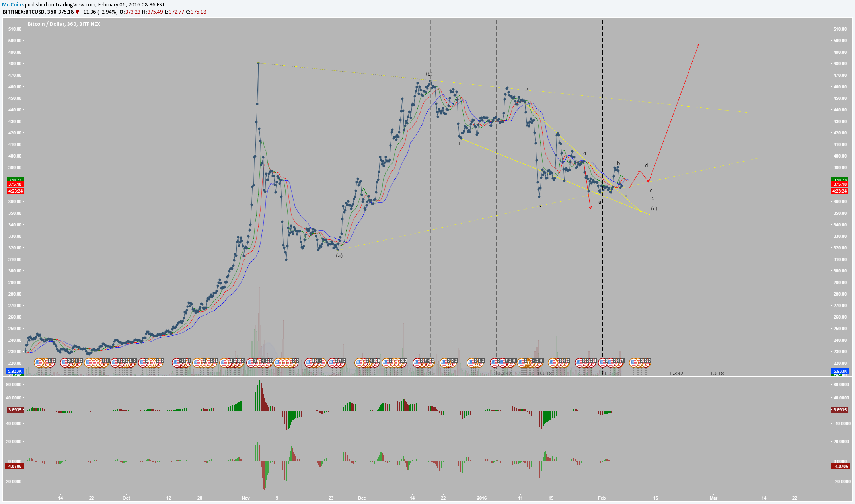Click the -4.8786 indicator value on right axis
The width and height of the screenshot is (855, 504).
tap(839, 466)
